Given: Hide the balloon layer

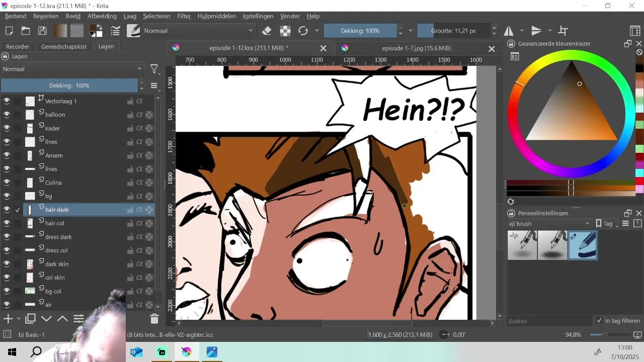Looking at the screenshot, I should (7, 115).
